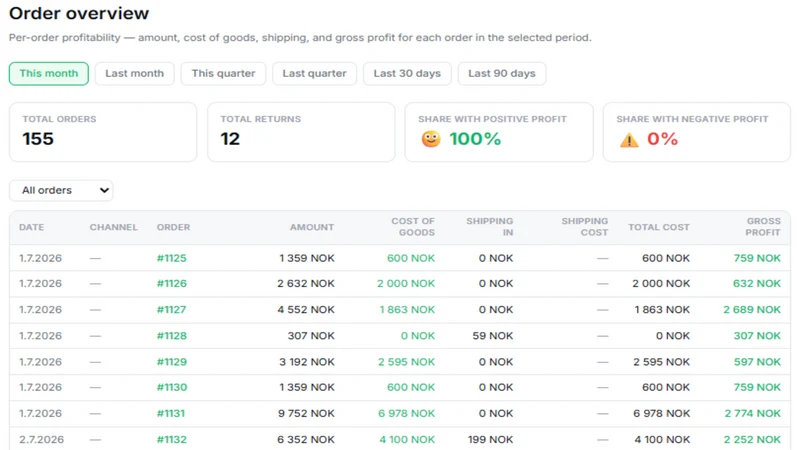This screenshot has height=450, width=800.
Task: Click gross profit 632 NOK
Action: pyautogui.click(x=757, y=284)
